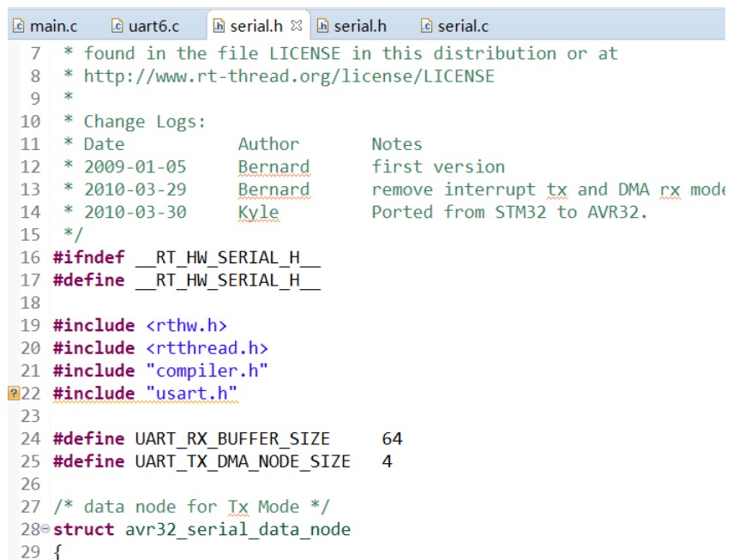Click __RT_HW_SERIAL_H__ on the #define line
The width and height of the screenshot is (733, 560).
click(x=228, y=280)
